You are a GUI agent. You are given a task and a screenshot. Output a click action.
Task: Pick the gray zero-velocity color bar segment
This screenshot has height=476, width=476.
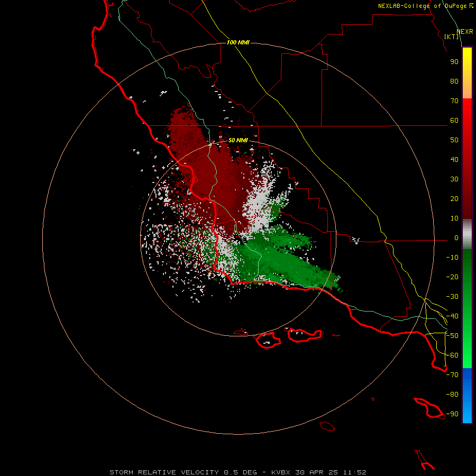tap(467, 234)
